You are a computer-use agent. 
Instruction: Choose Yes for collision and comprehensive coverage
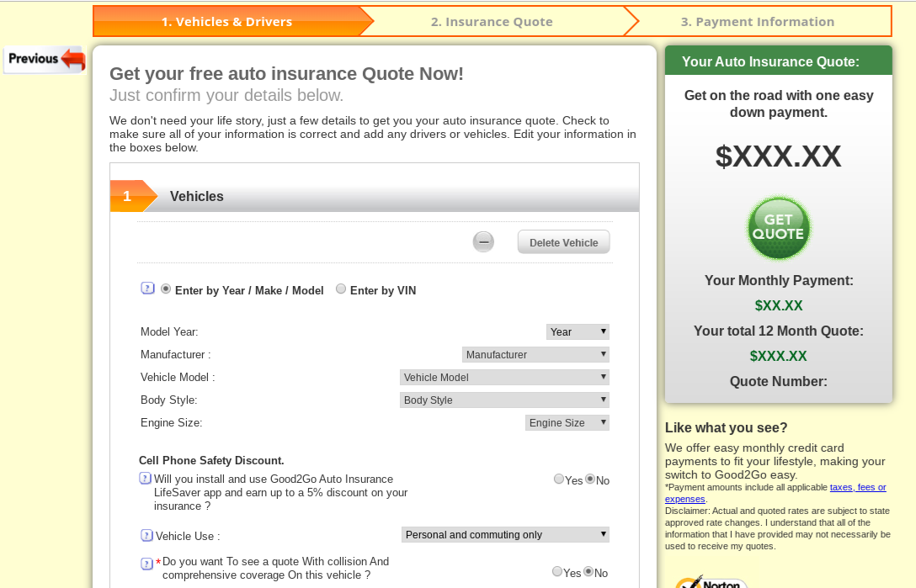557,572
